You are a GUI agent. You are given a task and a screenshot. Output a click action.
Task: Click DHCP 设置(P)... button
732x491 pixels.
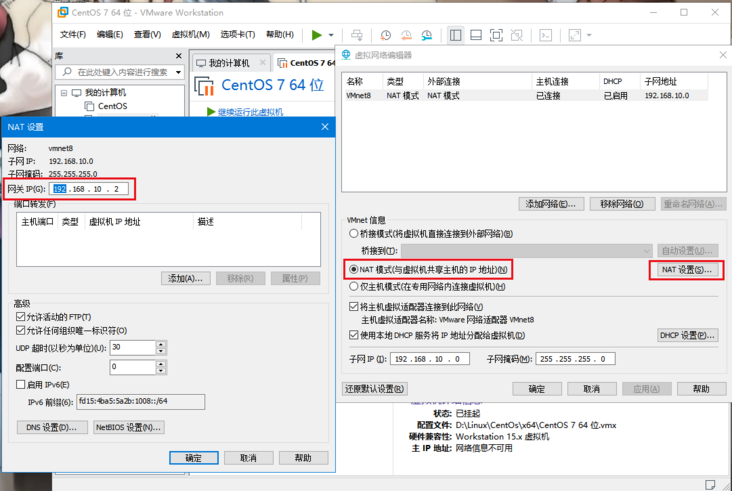[688, 335]
